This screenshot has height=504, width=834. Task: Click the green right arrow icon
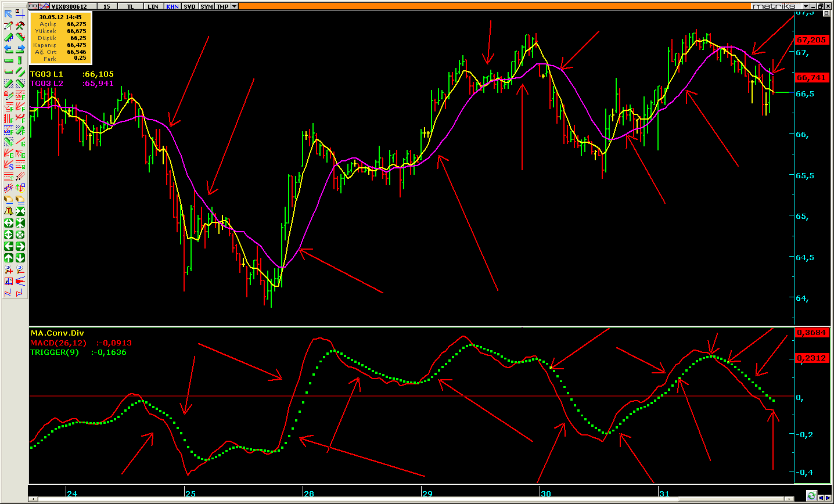20,246
